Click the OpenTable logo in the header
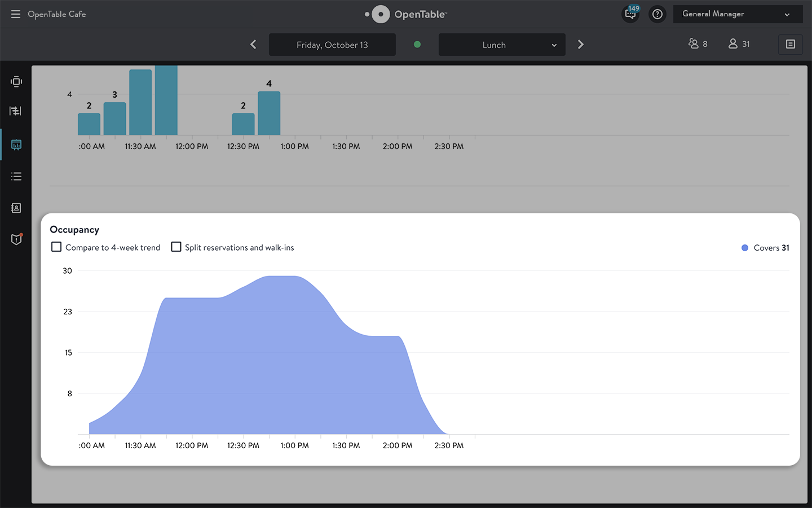The image size is (812, 508). point(406,14)
